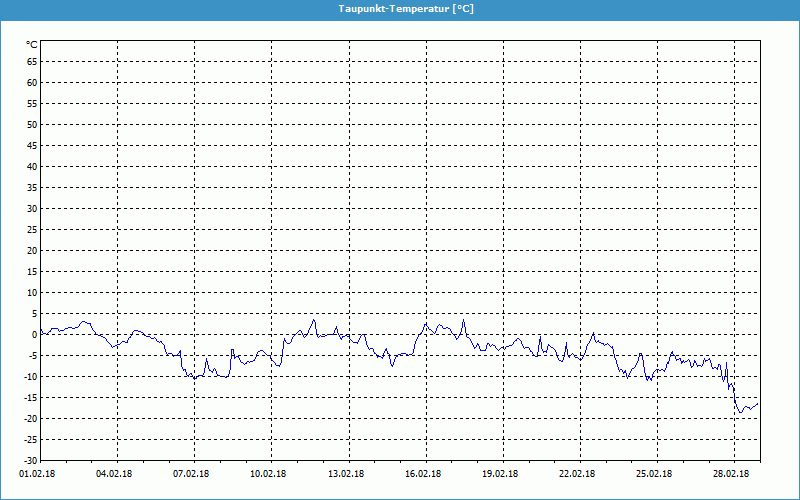800x500 pixels.
Task: Click the curve's lowest point near 28.02.18
Action: tap(740, 412)
